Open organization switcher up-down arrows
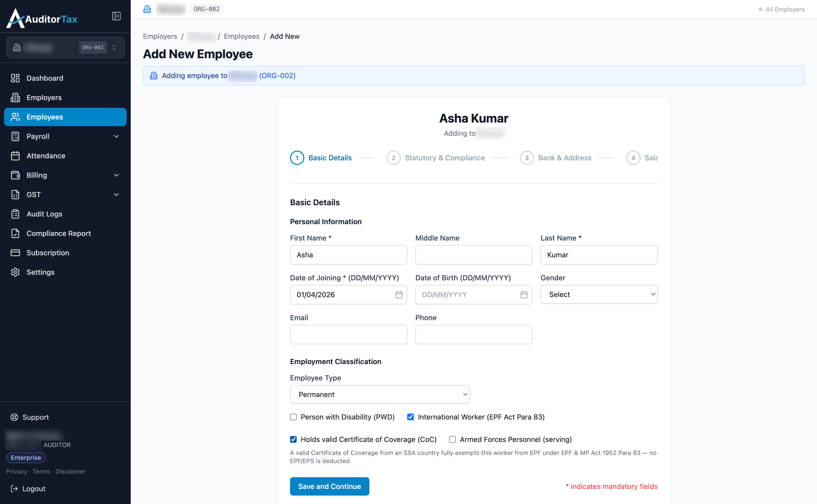This screenshot has height=504, width=817. 114,47
